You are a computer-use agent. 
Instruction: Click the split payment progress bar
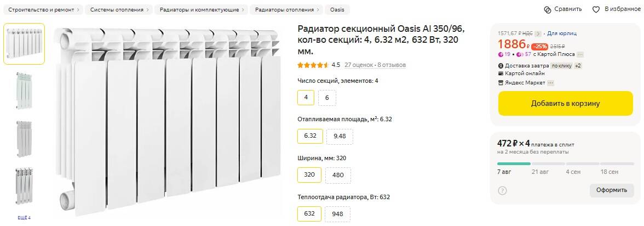(565, 163)
